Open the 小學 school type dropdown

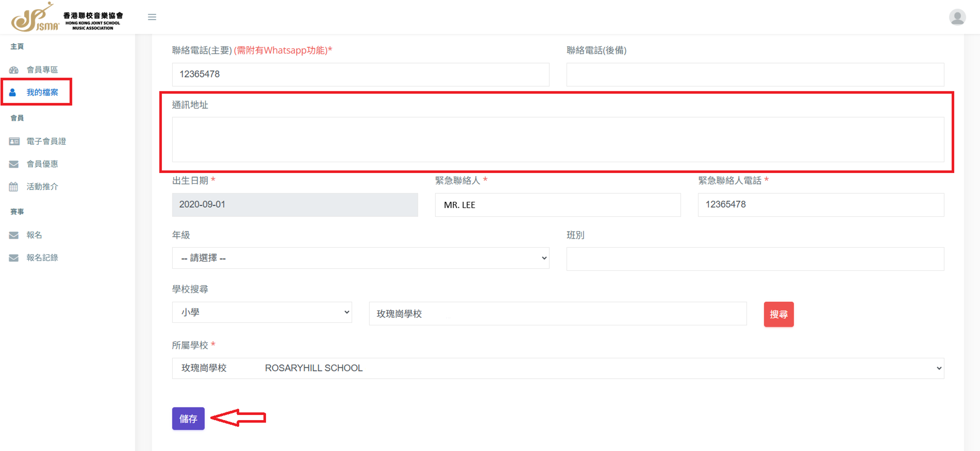[x=262, y=312]
